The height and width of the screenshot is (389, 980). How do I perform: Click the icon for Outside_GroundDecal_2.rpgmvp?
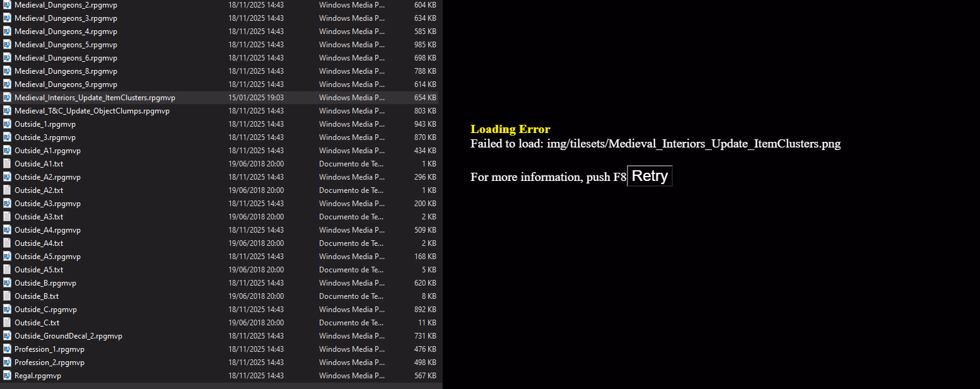(x=8, y=336)
